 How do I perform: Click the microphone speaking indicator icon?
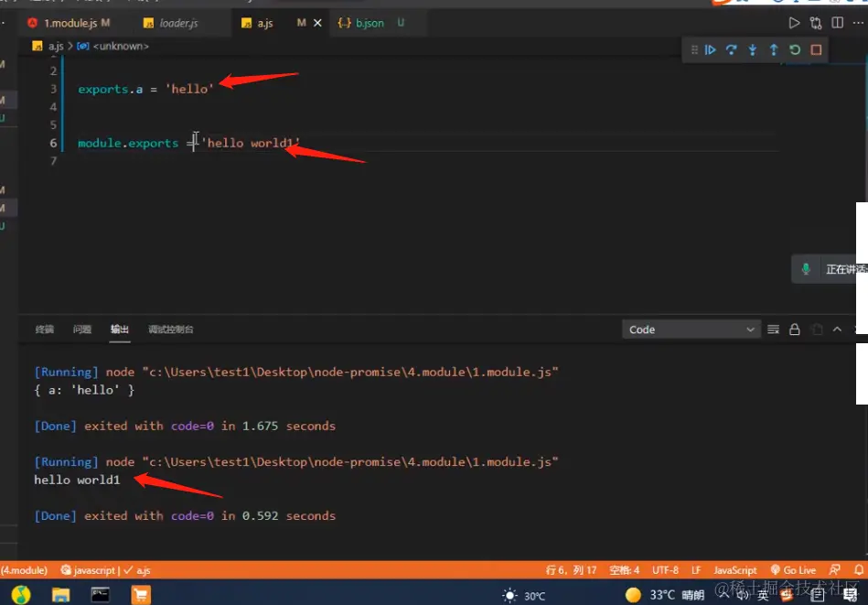click(806, 269)
